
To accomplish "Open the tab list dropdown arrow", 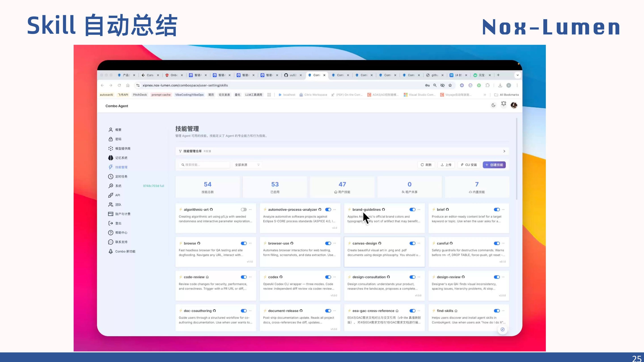I will (517, 75).
